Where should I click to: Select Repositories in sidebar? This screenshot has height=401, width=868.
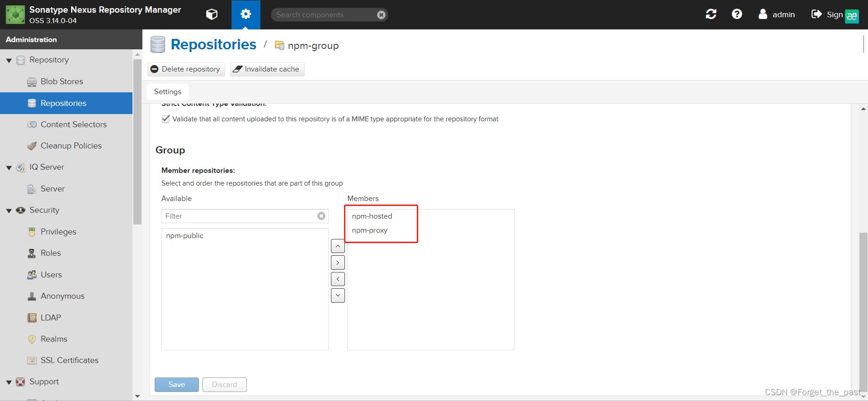pos(66,103)
